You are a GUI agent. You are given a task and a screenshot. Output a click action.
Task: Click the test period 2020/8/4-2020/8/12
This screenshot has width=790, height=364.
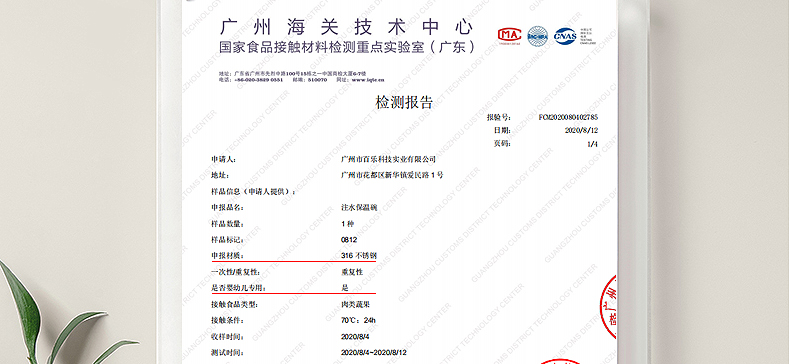coord(374,352)
